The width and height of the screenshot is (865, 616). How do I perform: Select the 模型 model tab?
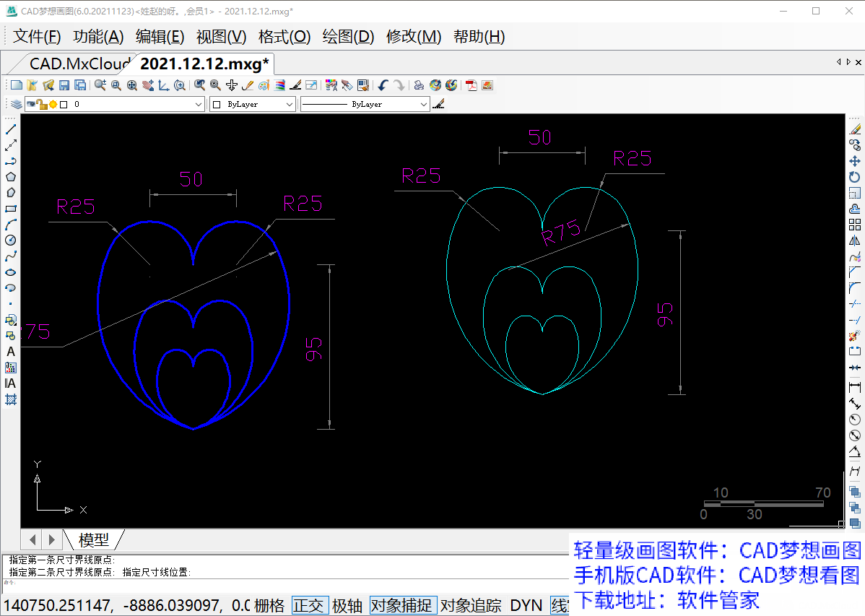94,539
